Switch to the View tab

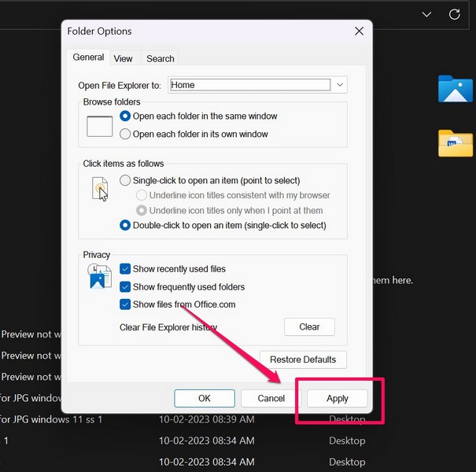point(123,58)
